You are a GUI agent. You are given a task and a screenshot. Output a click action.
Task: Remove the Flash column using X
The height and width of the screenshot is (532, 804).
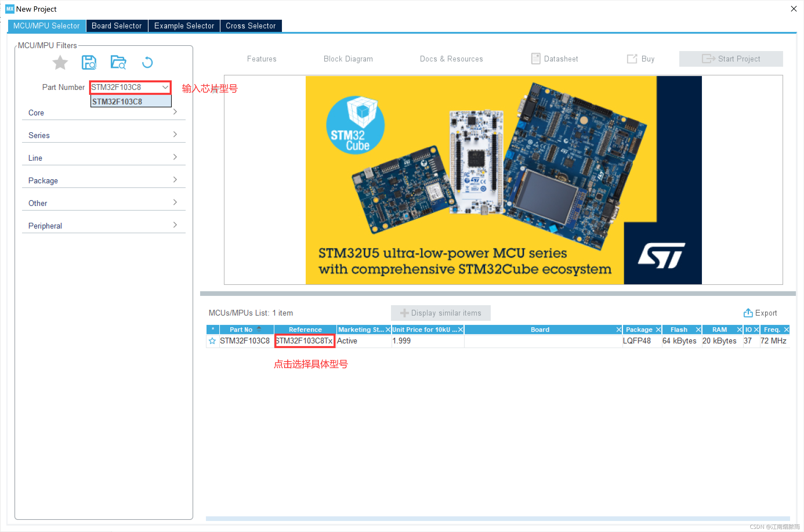tap(698, 330)
